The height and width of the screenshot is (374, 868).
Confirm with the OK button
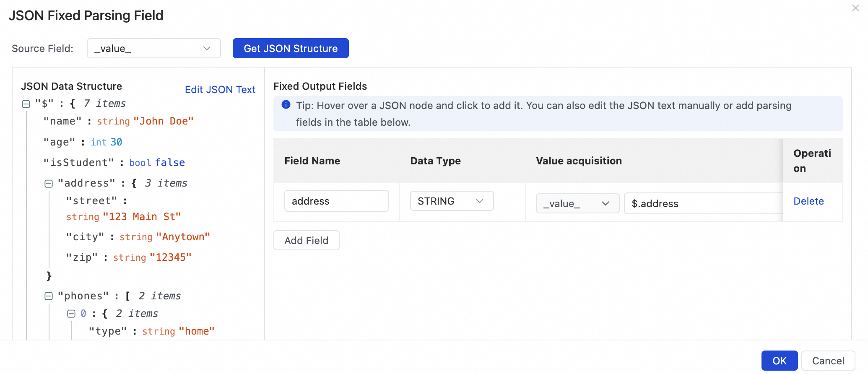(x=779, y=361)
